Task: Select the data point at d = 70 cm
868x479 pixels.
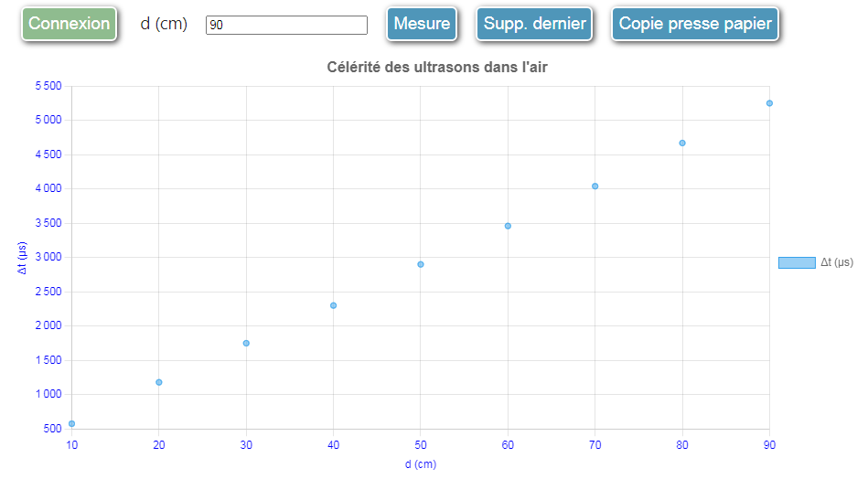Action: 595,186
